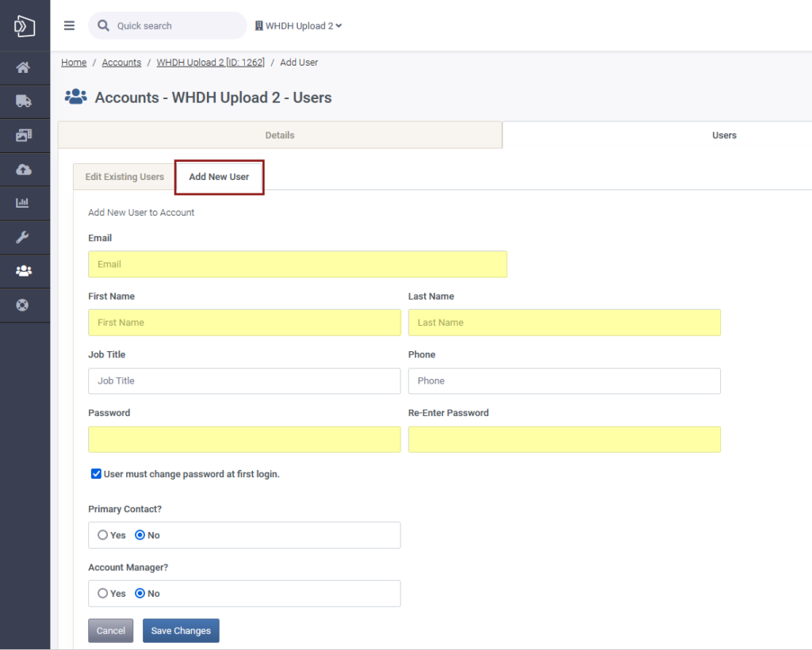Click the Accounts - WHDH Upload 2 - Users heading
This screenshot has width=812, height=650.
tap(213, 97)
